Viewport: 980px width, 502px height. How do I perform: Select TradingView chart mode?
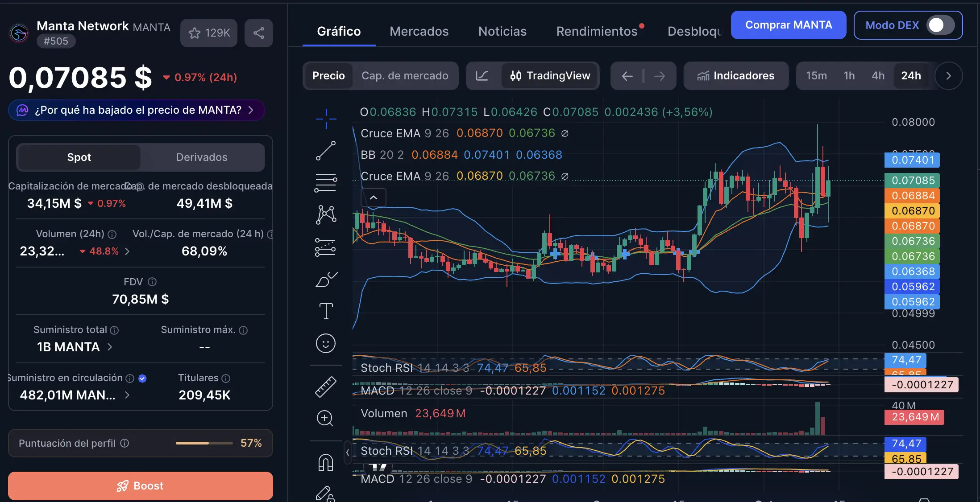click(x=550, y=76)
